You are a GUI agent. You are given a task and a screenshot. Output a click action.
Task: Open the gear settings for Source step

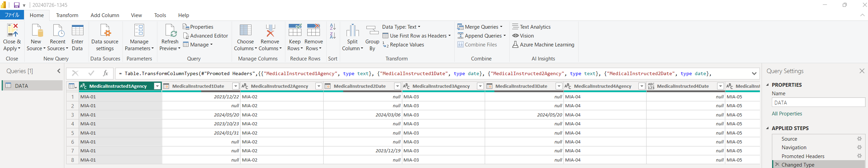[x=859, y=139]
